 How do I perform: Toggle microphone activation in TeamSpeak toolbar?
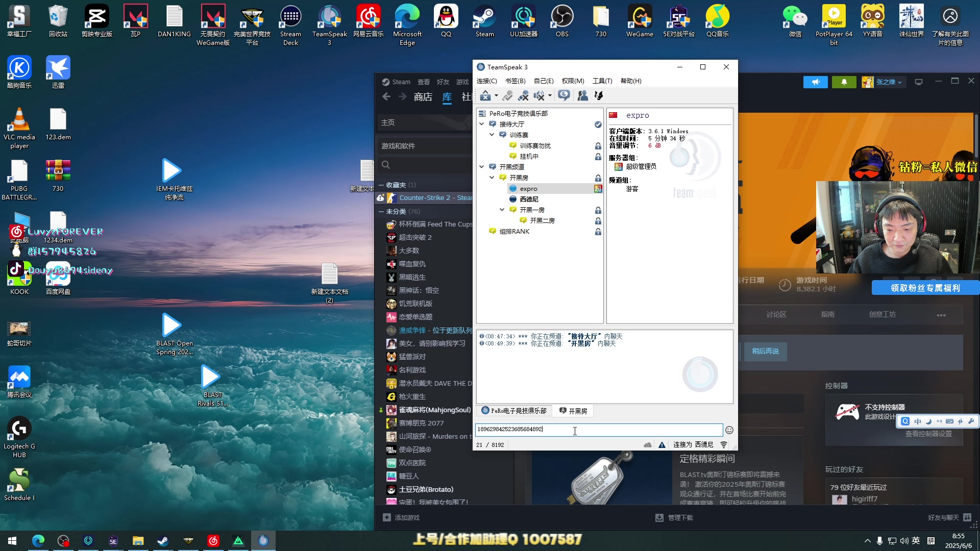[507, 95]
